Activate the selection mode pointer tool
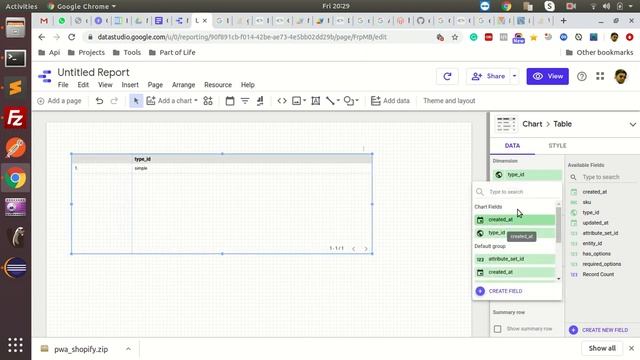 [x=136, y=101]
